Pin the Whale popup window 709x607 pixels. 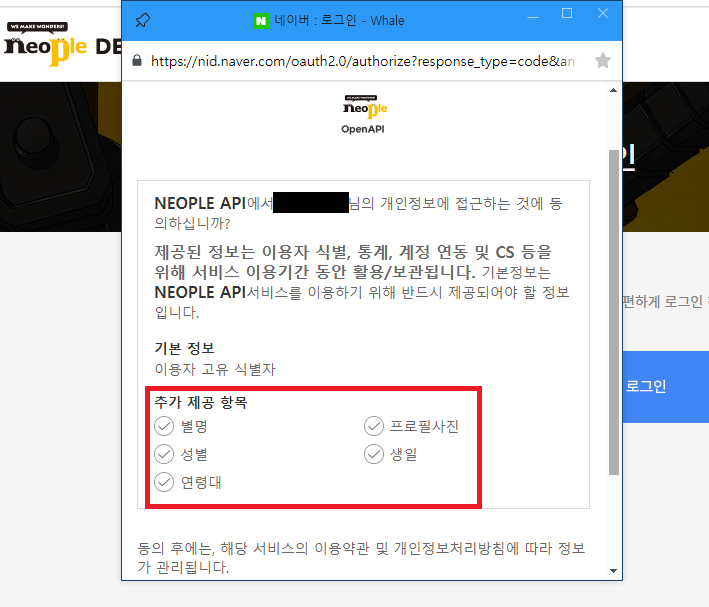coord(142,20)
